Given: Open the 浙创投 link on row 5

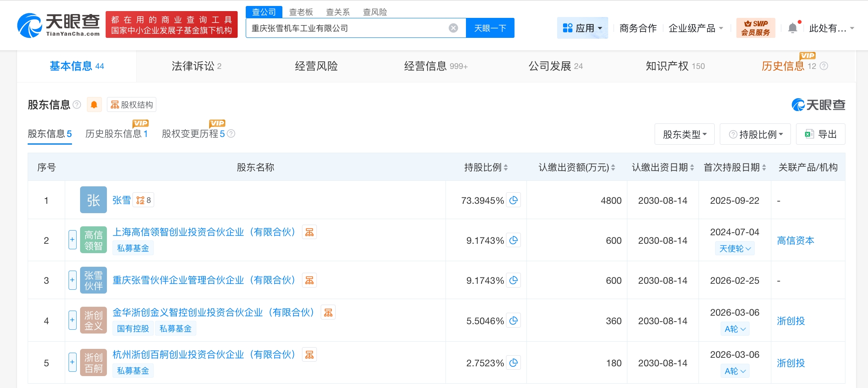Looking at the screenshot, I should [x=790, y=363].
